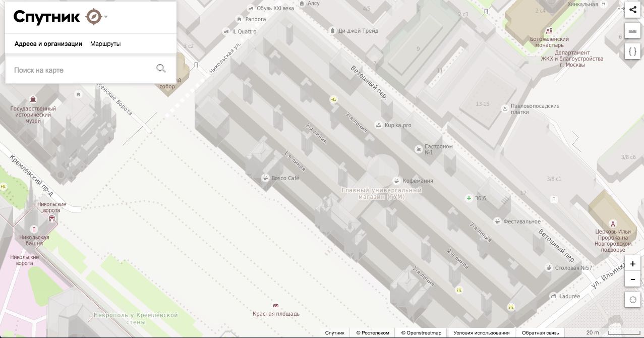
Task: Locate my position with the crosshair button
Action: pos(633,299)
